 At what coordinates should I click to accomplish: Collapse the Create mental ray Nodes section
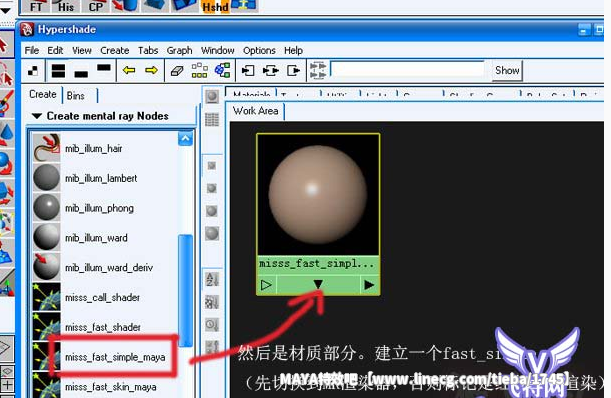pos(37,116)
